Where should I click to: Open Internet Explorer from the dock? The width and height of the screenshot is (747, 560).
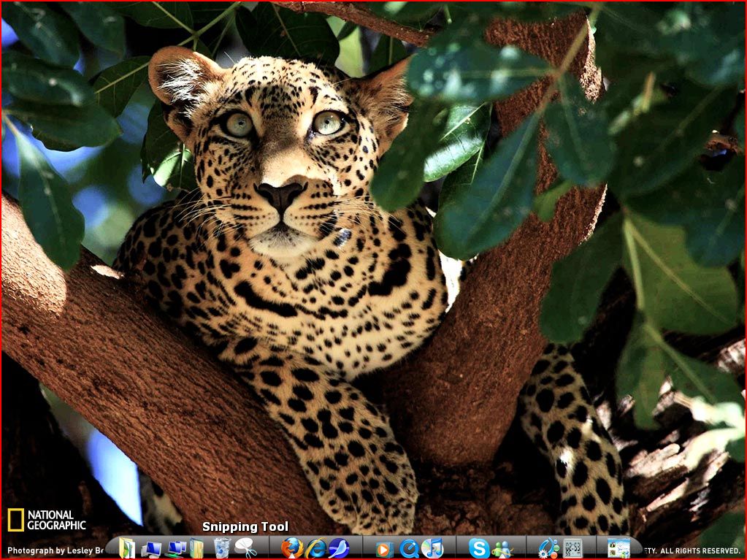pyautogui.click(x=315, y=548)
